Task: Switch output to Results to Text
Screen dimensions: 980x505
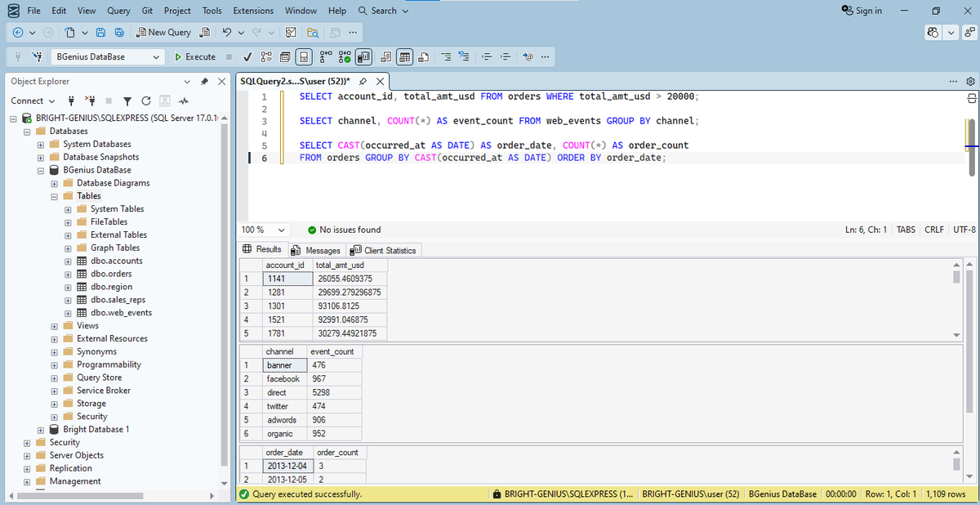Action: tap(385, 57)
